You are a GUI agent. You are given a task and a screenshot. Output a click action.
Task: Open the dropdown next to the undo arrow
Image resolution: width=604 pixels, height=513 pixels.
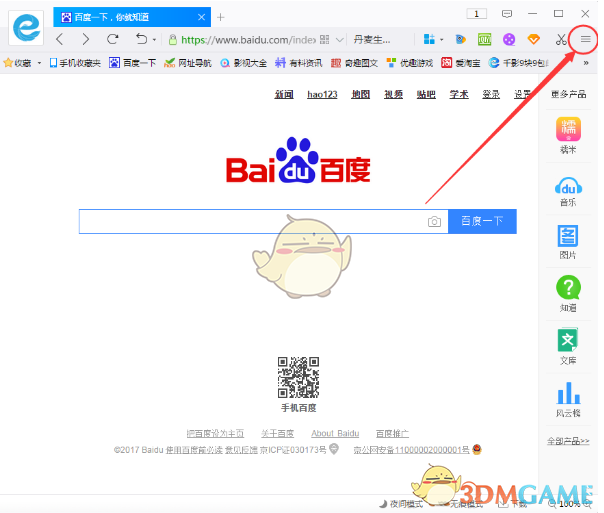[x=154, y=40]
